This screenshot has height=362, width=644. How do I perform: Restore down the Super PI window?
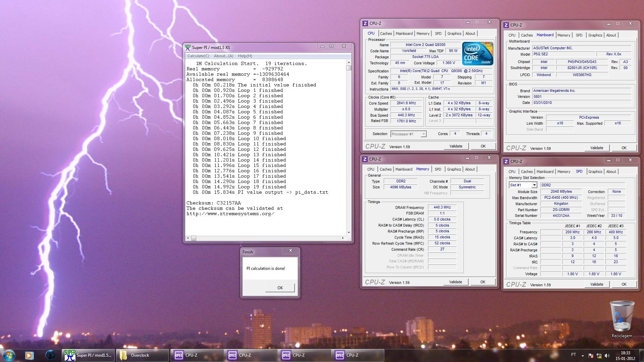point(331,46)
